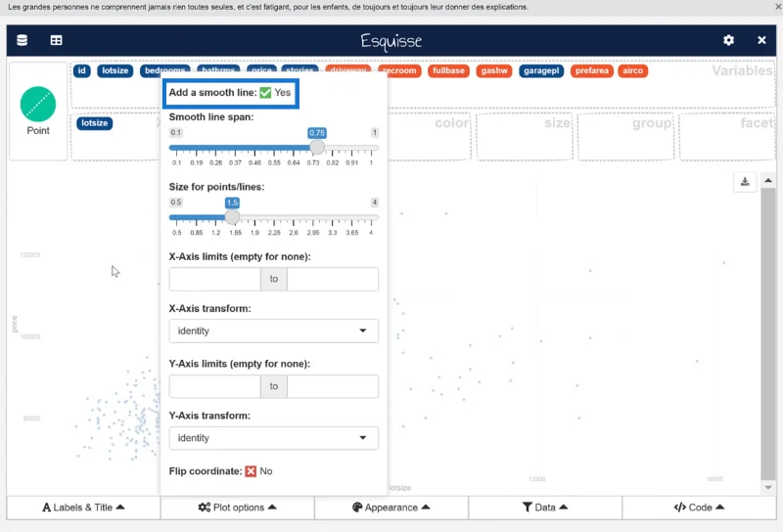Click the scrollbar up arrow
The height and width of the screenshot is (532, 783).
[768, 181]
